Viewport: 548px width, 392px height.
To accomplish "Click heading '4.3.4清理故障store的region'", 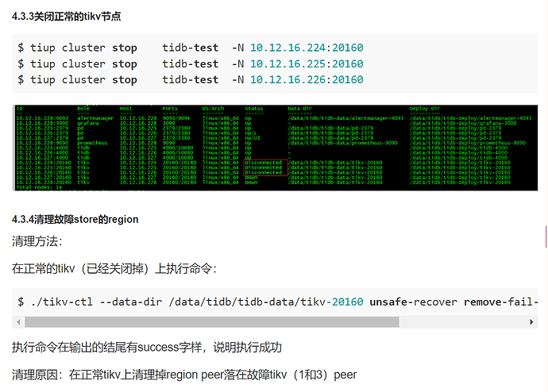I will 75,219.
